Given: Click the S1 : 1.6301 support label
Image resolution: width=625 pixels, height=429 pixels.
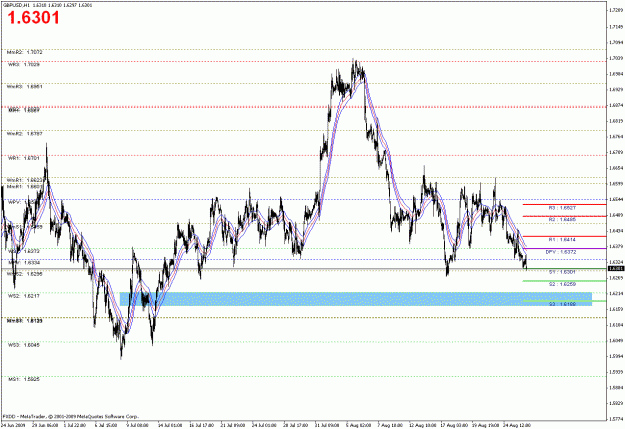Looking at the screenshot, I should pos(562,272).
